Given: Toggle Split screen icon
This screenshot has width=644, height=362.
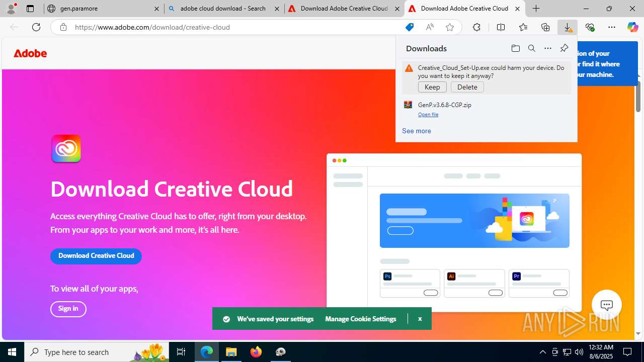Looking at the screenshot, I should [x=501, y=27].
